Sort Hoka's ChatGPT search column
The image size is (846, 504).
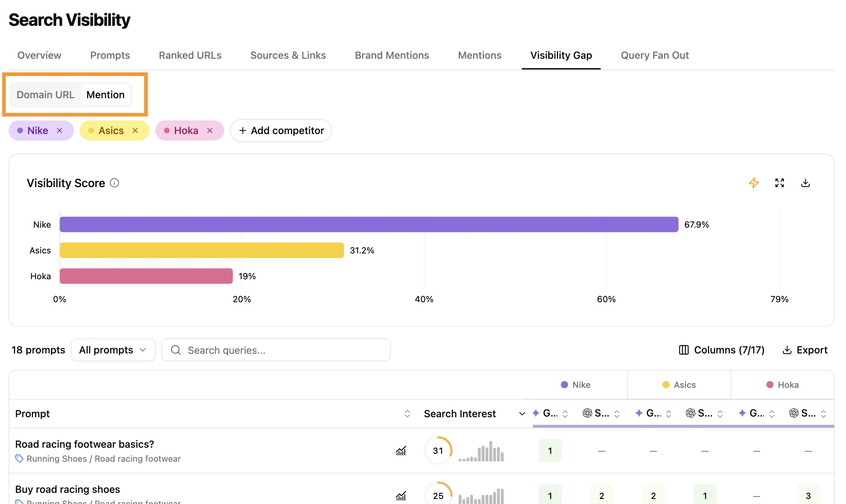point(823,414)
